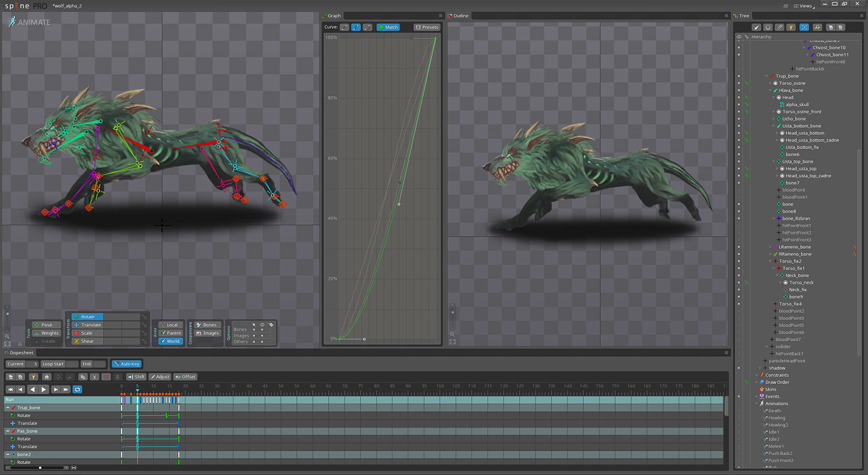
Task: Click the Current frame input field
Action: click(32, 364)
